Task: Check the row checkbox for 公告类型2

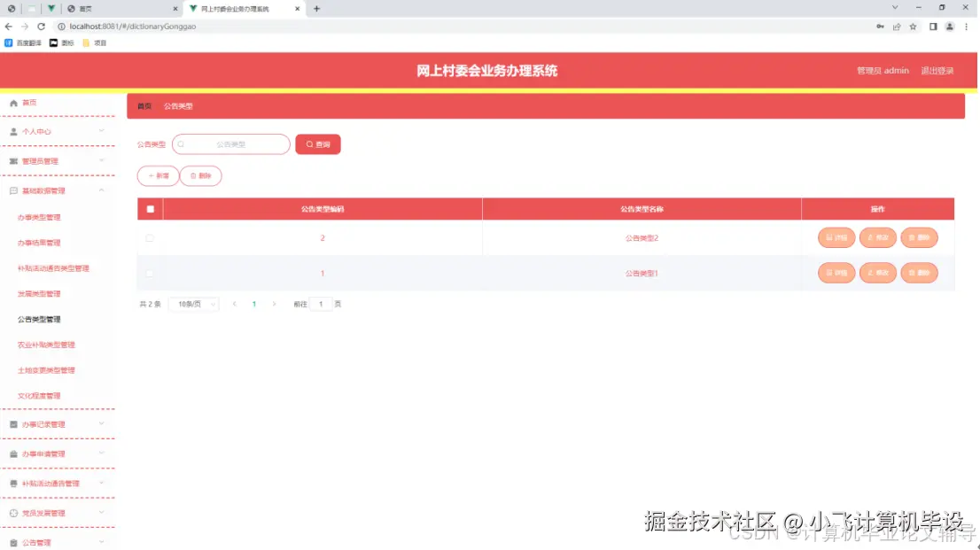Action: pos(150,237)
